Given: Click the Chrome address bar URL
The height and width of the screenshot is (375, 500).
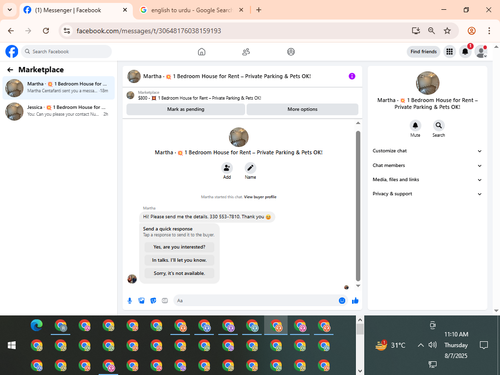Looking at the screenshot, I should [149, 31].
